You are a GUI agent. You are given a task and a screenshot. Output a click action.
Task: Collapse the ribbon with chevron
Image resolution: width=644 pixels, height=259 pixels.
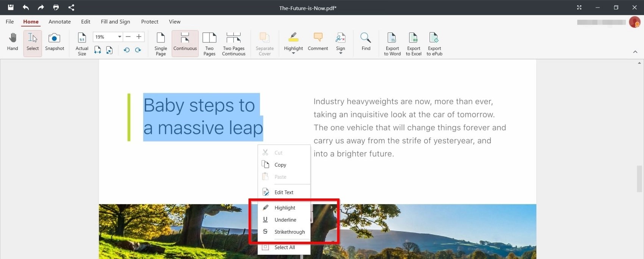coord(635,52)
